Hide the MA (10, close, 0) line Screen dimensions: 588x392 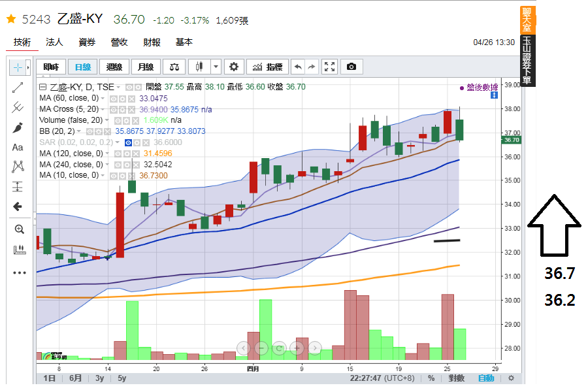pos(113,176)
